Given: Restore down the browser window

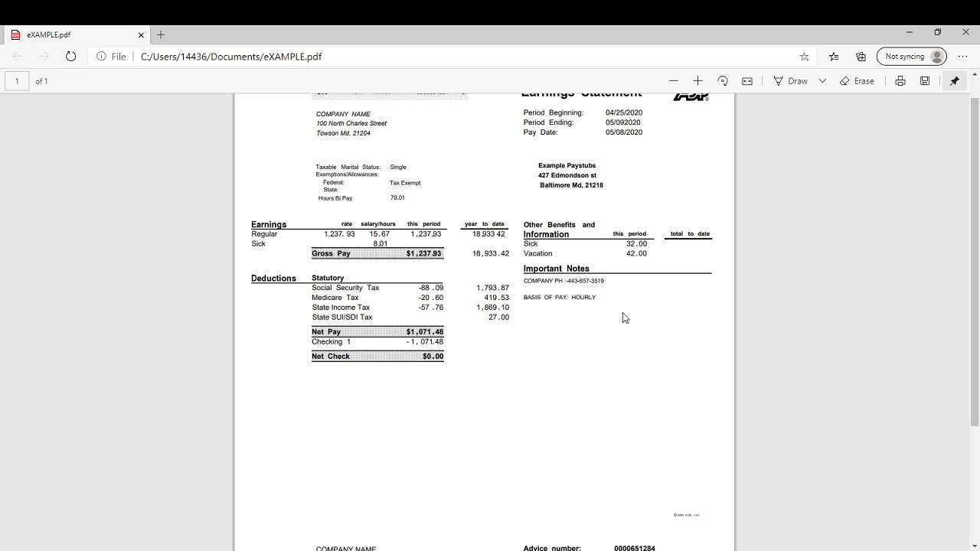Looking at the screenshot, I should [937, 32].
